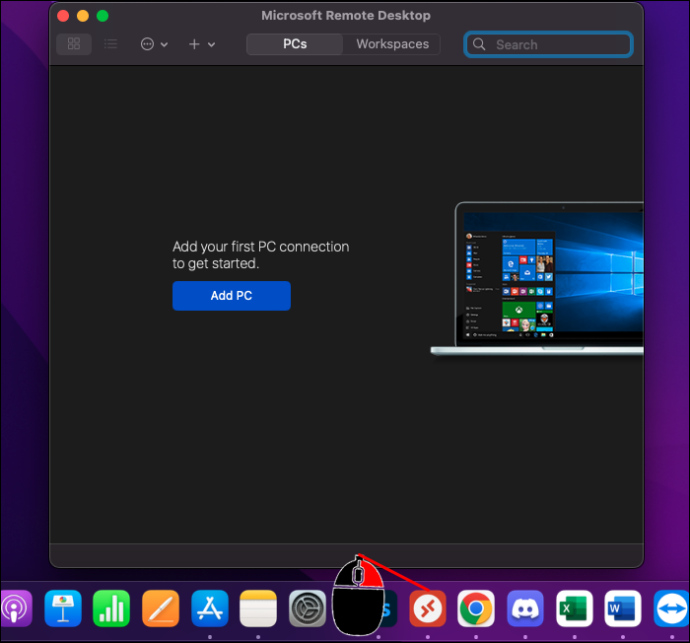Maximize window with the green button

click(103, 16)
